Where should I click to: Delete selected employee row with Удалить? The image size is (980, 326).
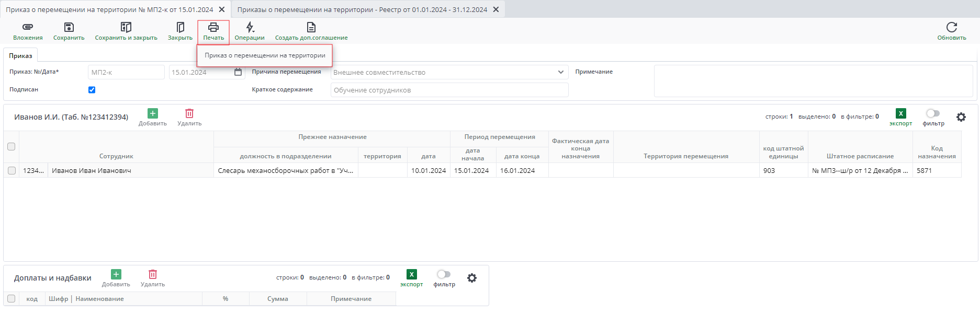click(189, 114)
